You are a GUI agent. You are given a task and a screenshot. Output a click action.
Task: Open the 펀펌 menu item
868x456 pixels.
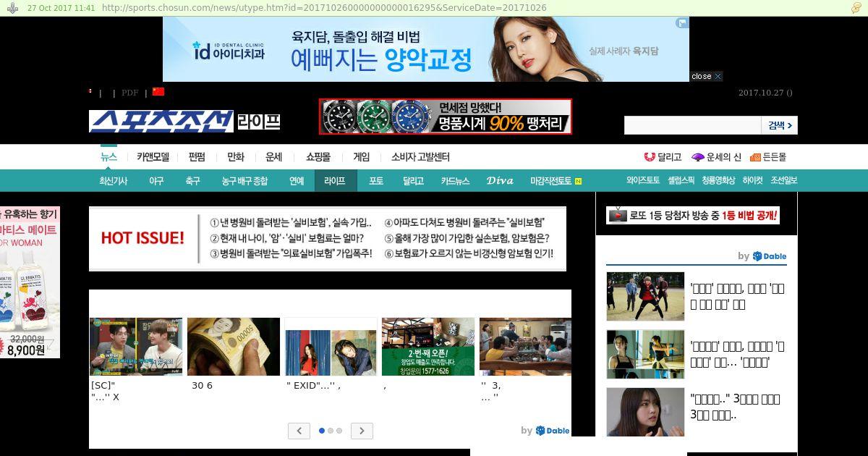pos(197,156)
